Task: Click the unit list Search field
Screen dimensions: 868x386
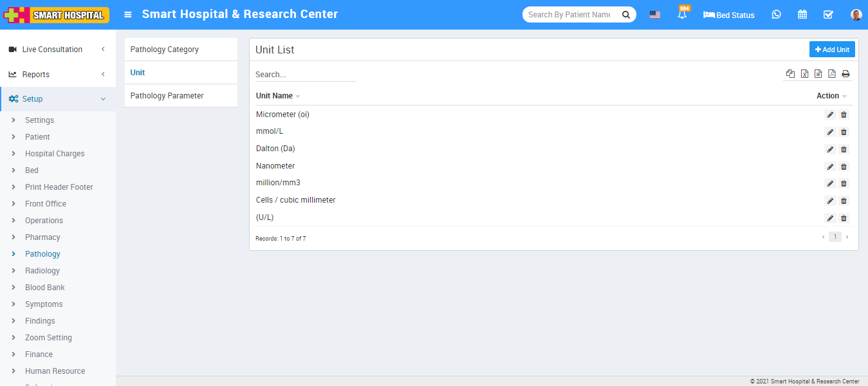Action: click(306, 75)
